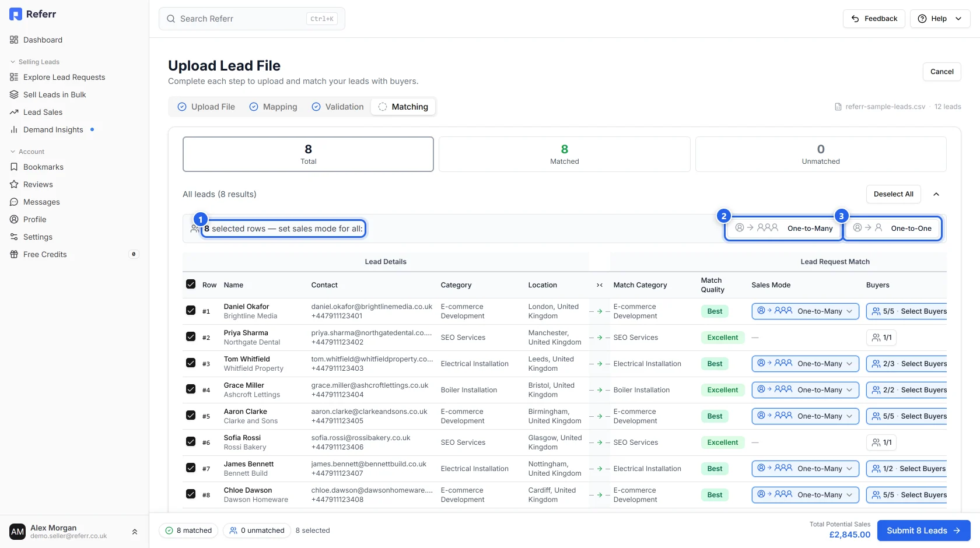Click the Bookmarks icon in sidebar

[14, 167]
